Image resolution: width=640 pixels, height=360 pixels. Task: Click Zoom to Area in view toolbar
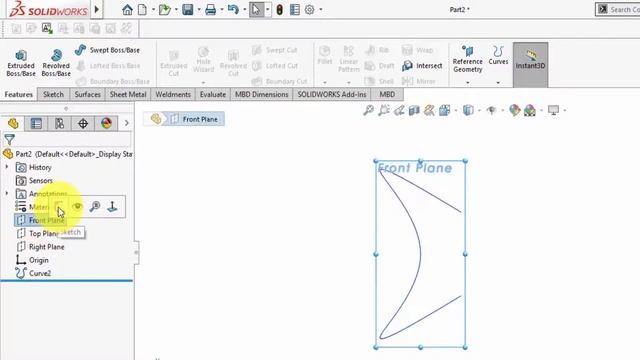click(384, 110)
